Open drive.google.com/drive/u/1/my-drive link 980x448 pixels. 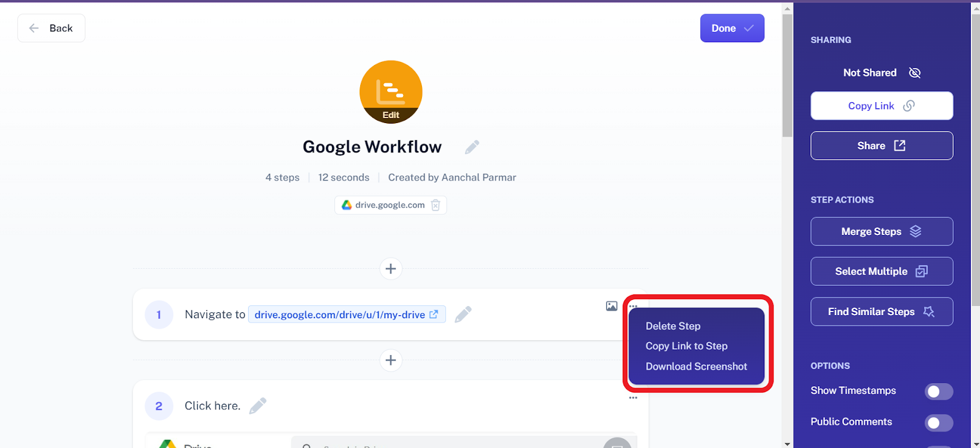[347, 315]
